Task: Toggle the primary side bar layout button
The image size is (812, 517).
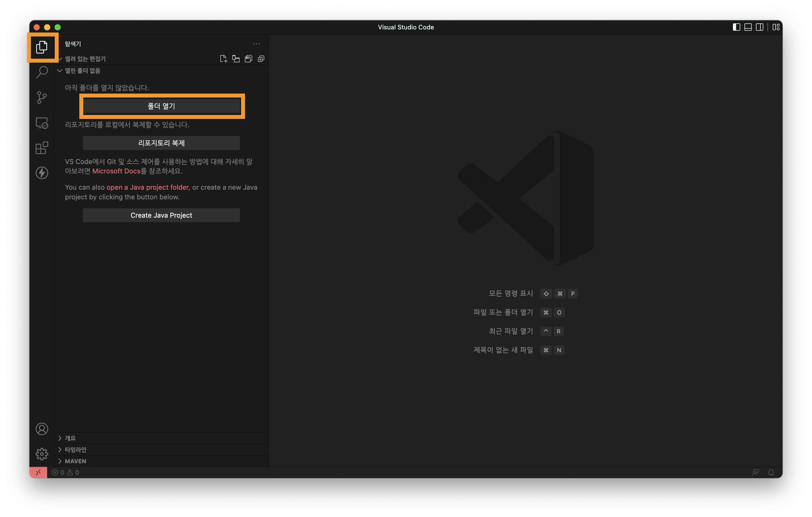Action: pos(736,27)
